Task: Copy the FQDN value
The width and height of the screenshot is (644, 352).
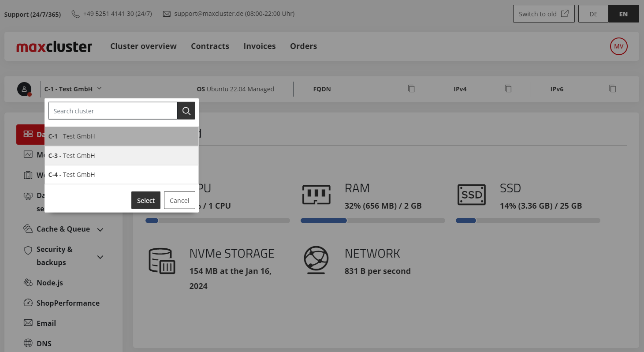Action: click(411, 89)
